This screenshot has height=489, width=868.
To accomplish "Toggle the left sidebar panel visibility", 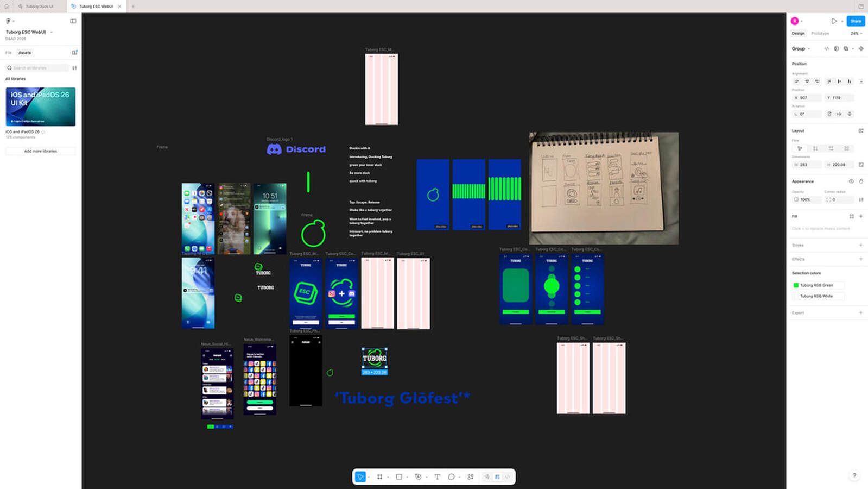I will (73, 21).
